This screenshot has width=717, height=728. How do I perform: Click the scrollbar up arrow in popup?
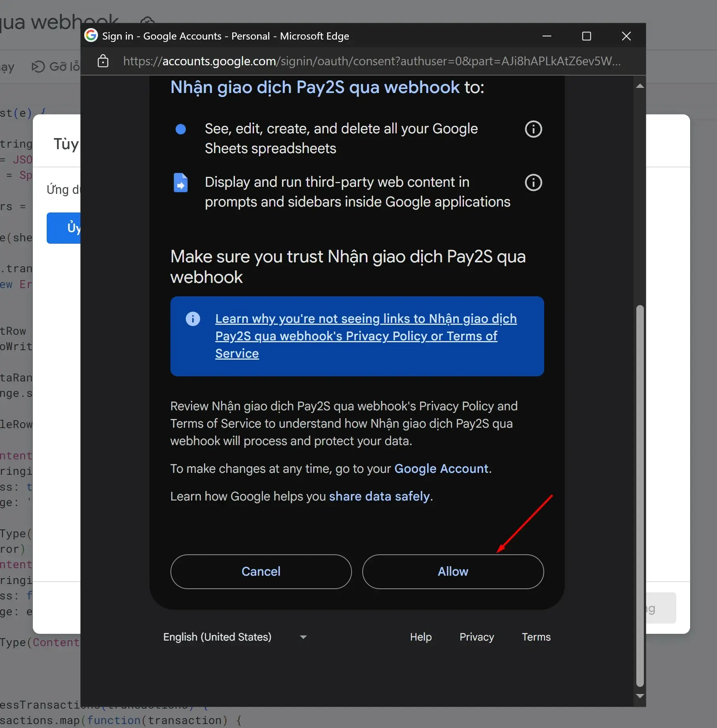[640, 86]
